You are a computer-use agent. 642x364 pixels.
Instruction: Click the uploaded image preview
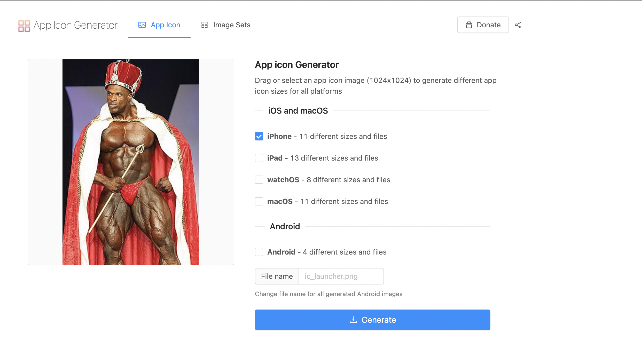(131, 162)
